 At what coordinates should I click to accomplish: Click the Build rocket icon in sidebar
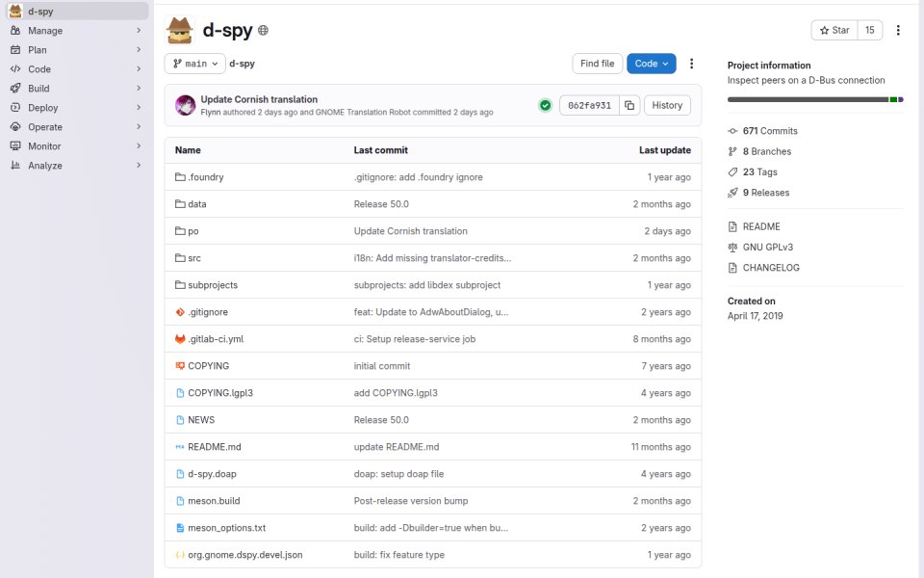point(15,89)
